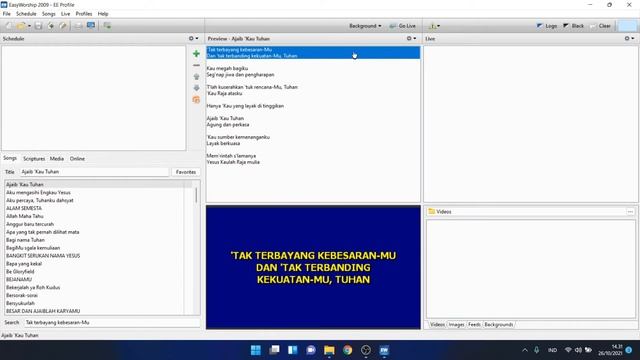Screen dimensions: 640x360
Task: Click the pencil Edit toolbar icon
Action: pos(62,26)
